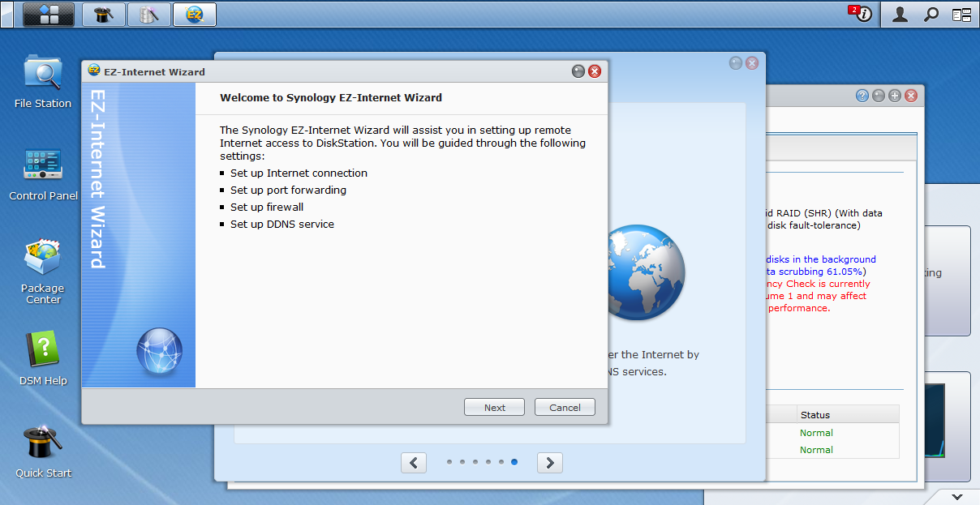Viewport: 980px width, 505px height.
Task: Open File Station desktop icon
Action: [x=43, y=81]
